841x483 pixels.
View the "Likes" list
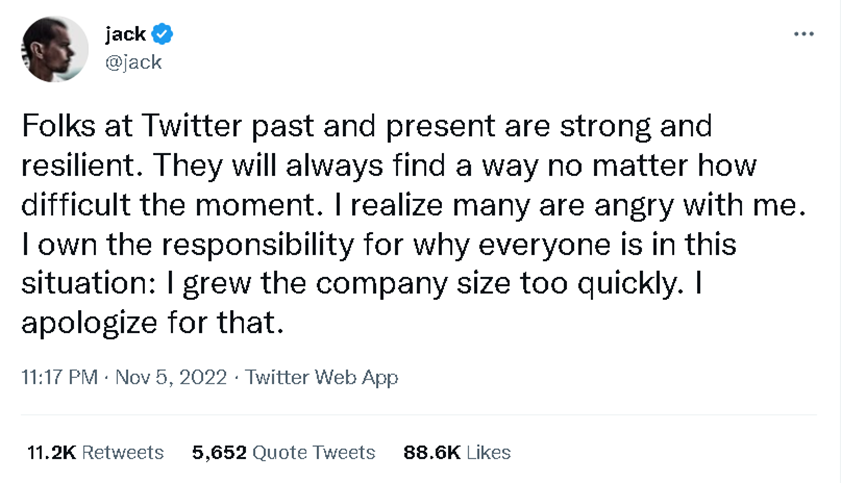click(489, 452)
